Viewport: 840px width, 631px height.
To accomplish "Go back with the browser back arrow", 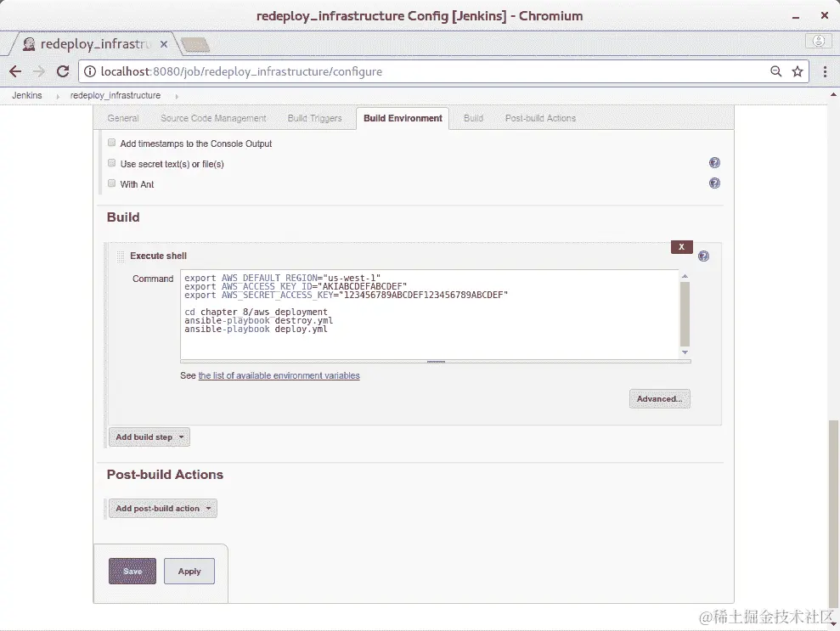I will click(15, 71).
